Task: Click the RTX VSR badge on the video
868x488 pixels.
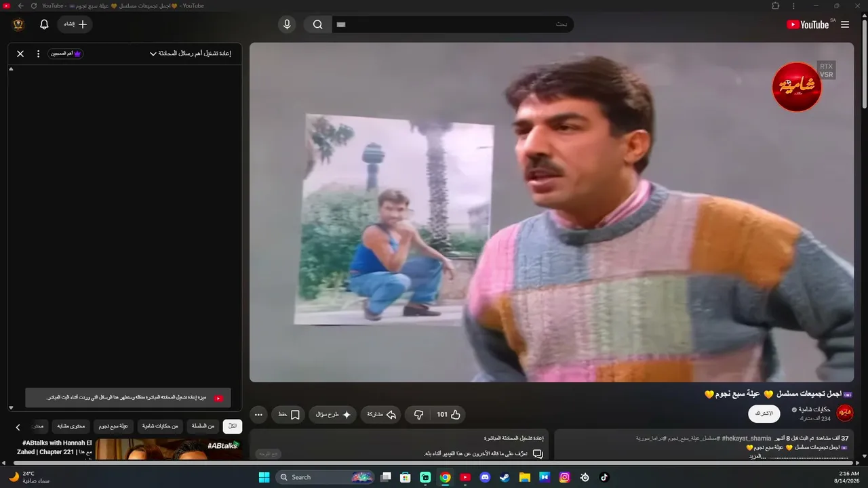Action: pos(826,70)
